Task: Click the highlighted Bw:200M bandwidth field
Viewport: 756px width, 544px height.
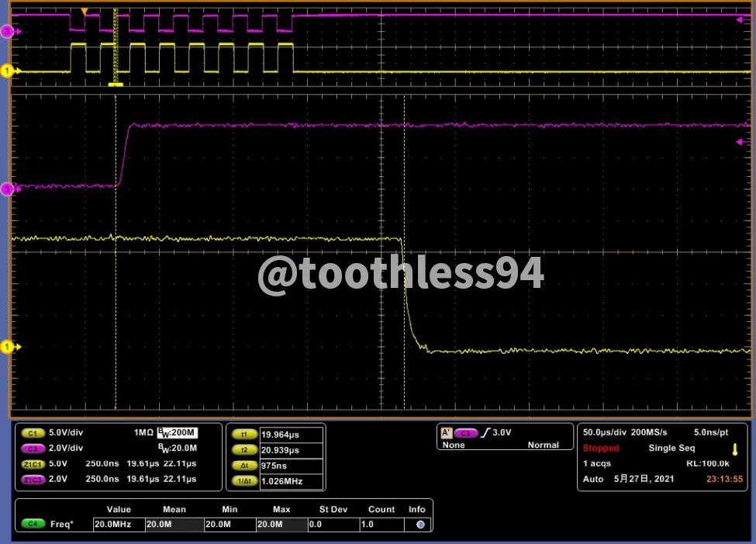Action: tap(177, 432)
